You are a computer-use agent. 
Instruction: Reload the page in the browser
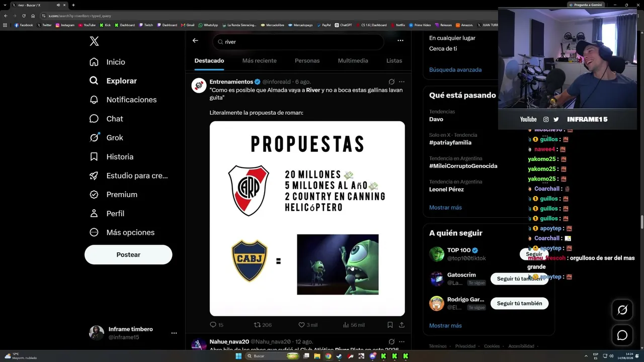pos(24,16)
